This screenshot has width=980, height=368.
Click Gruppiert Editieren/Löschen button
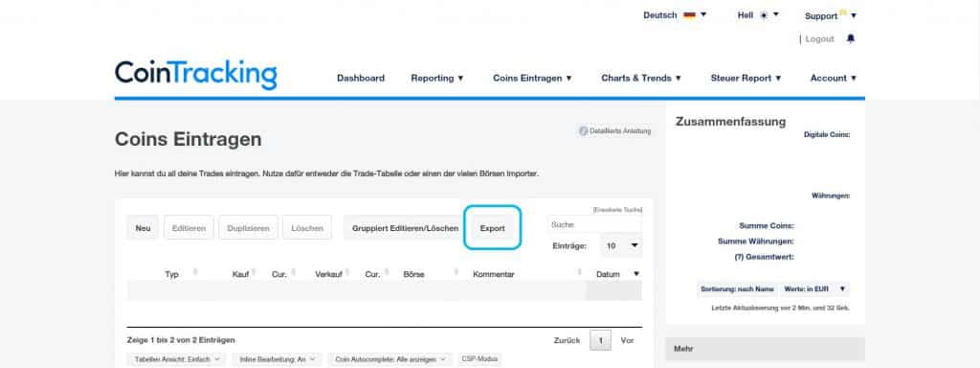point(405,228)
